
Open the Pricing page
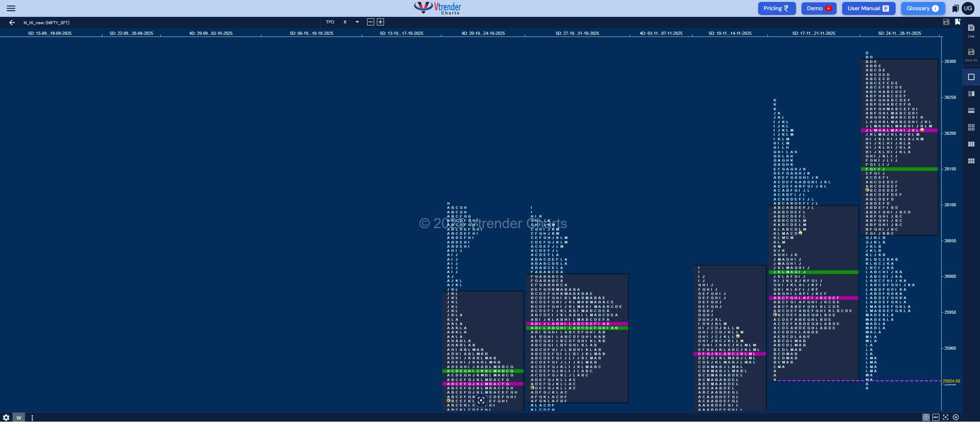(x=777, y=8)
